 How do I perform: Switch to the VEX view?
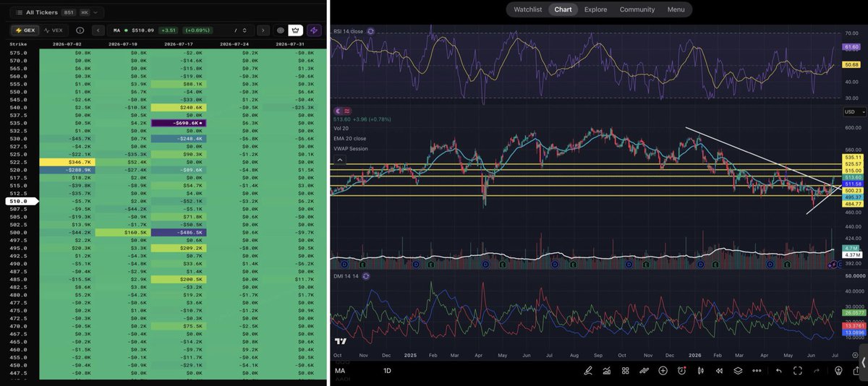coord(53,30)
